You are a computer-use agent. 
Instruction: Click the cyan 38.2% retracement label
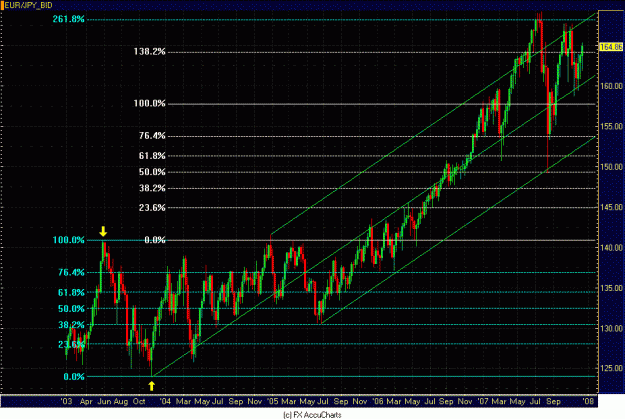71,325
